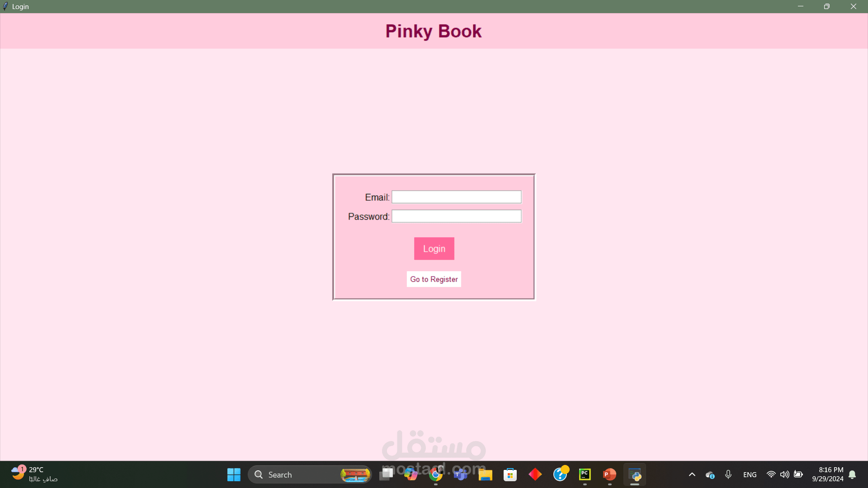Open Microsoft Teams from taskbar
Screen dimensions: 868x488
pyautogui.click(x=460, y=474)
